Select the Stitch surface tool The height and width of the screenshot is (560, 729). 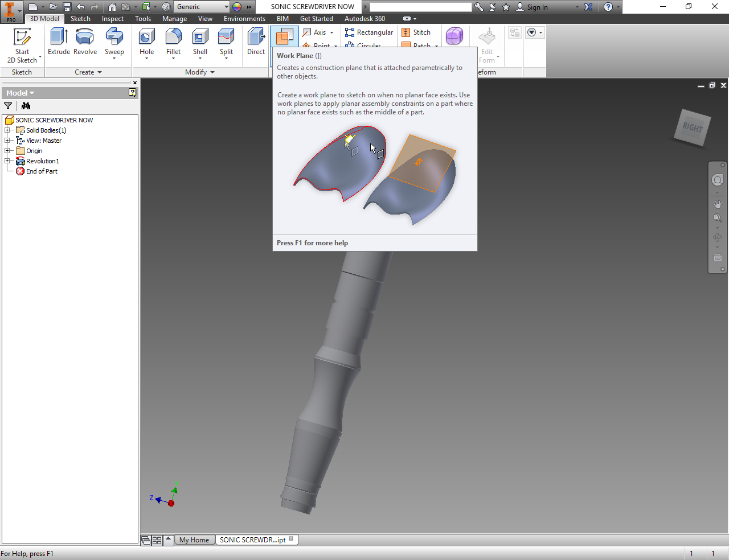point(416,32)
